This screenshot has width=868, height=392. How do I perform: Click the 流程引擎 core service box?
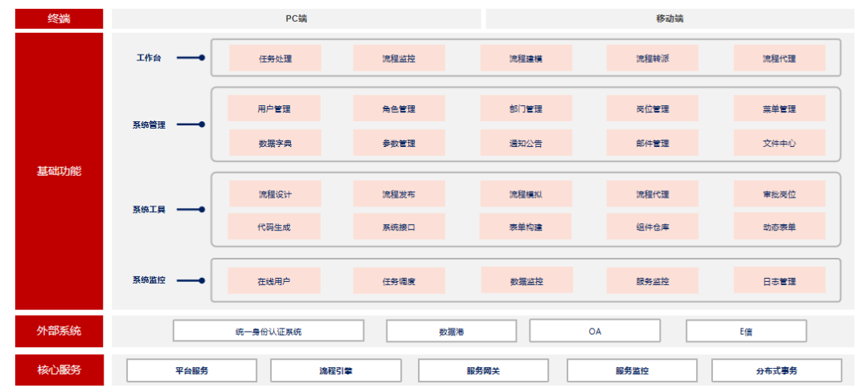(335, 370)
